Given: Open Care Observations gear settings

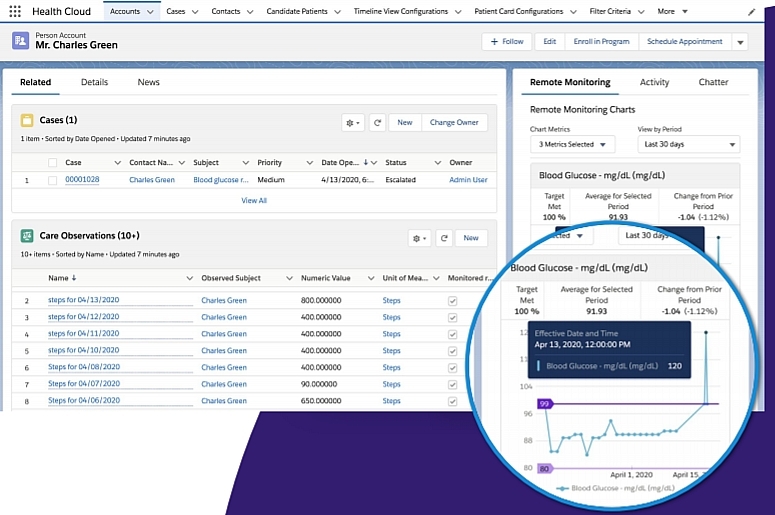Looking at the screenshot, I should [x=419, y=238].
